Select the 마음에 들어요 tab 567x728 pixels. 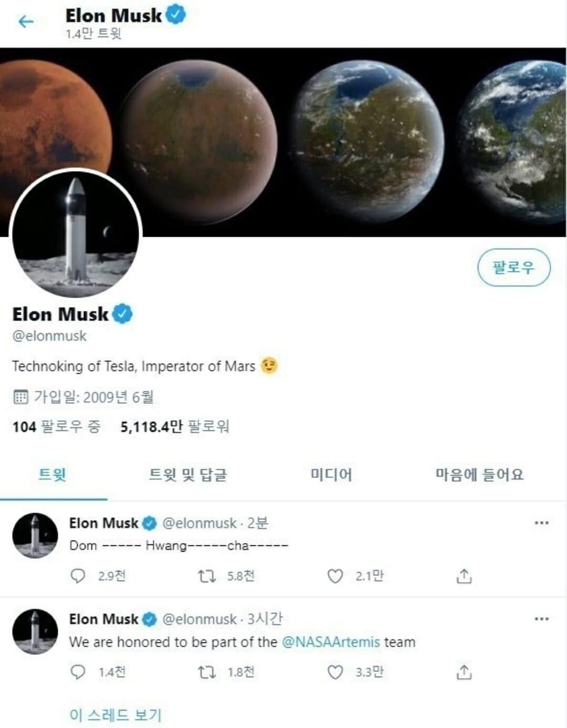pos(479,475)
